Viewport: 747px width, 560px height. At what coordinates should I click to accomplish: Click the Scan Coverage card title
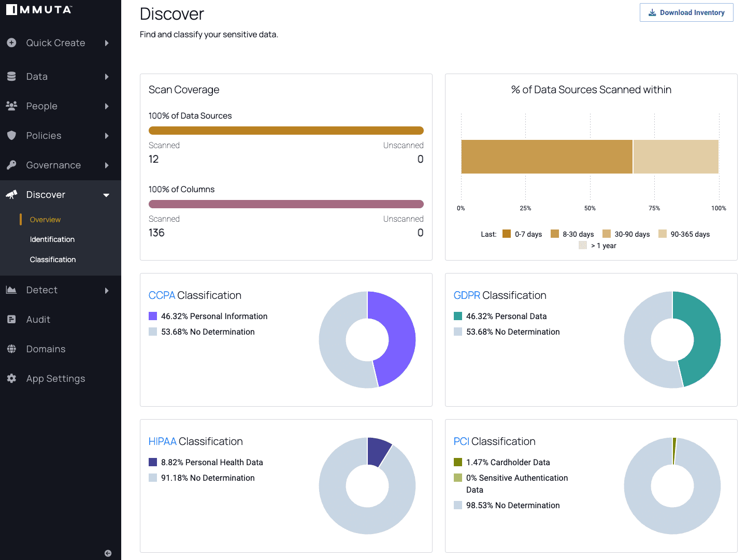[184, 90]
